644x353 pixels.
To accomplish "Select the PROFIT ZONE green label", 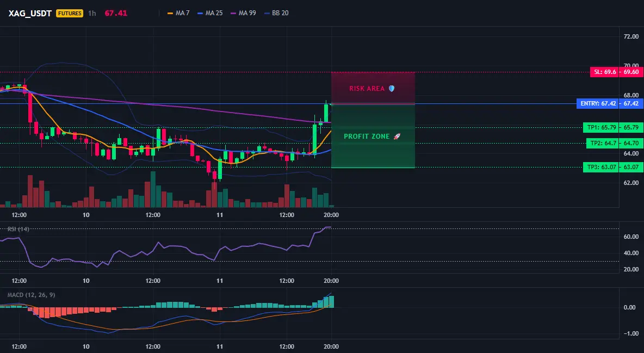I will (x=367, y=137).
